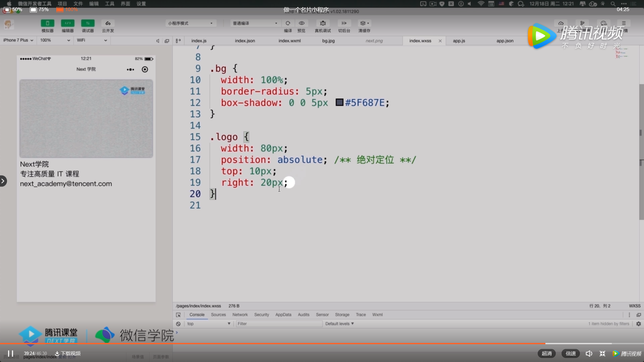Click download video (下载视频) link
Screen dimensions: 644x362
(68, 353)
